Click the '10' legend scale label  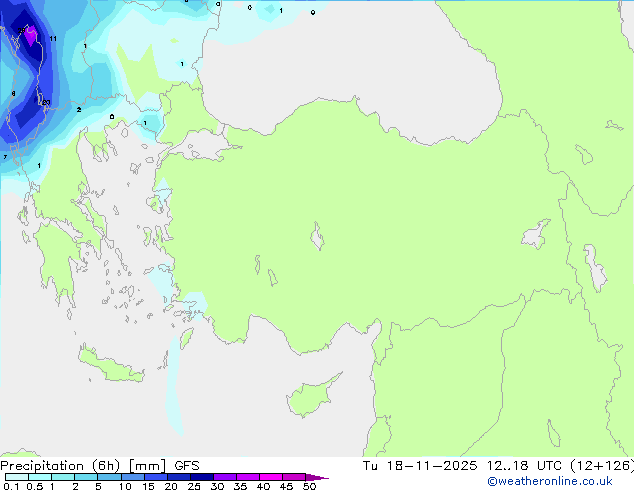(x=125, y=486)
